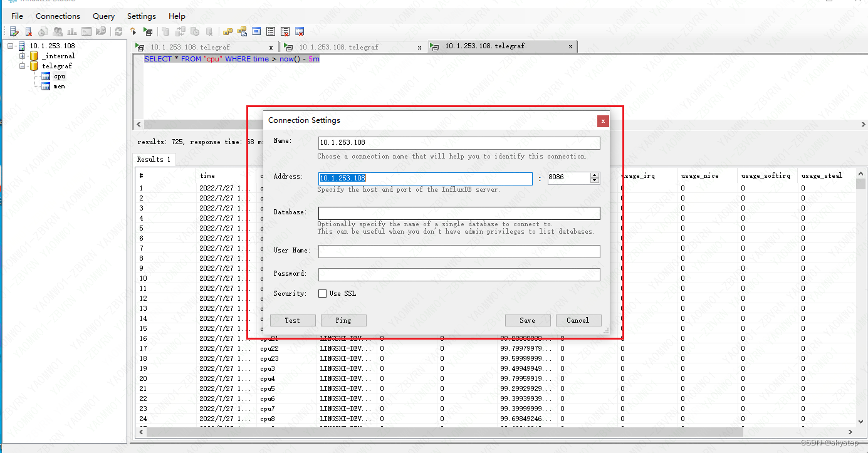The height and width of the screenshot is (453, 868).
Task: Click the disconnect toolbar icon with red X
Action: point(28,31)
